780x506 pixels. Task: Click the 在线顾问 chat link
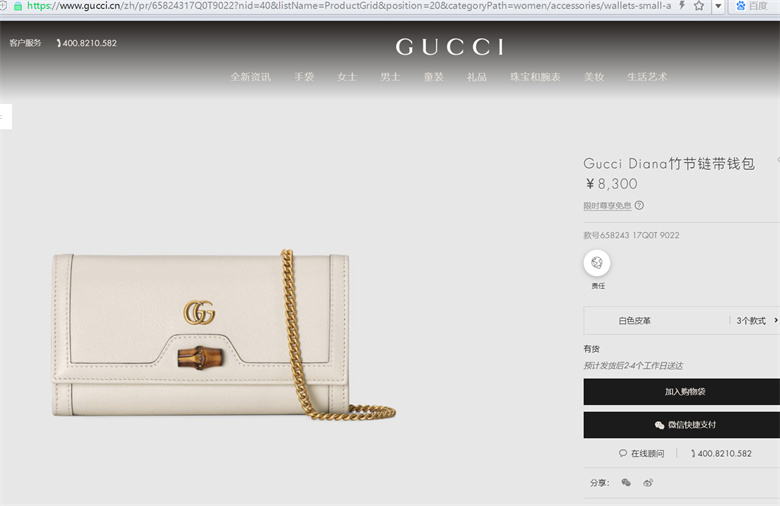642,453
